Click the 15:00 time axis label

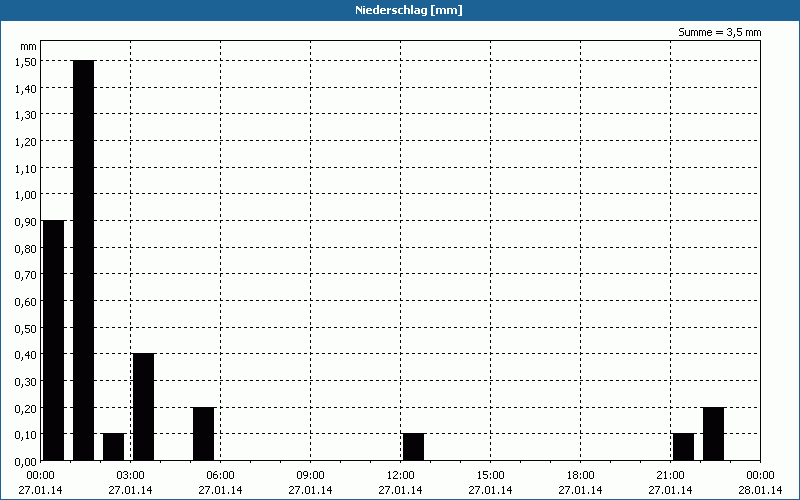[491, 476]
